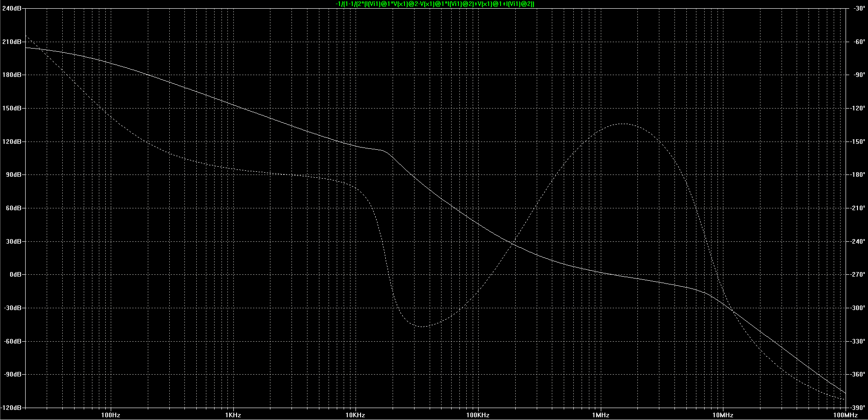Select the "-180°" phase axis label
Screen dimensions: 868x420
858,175
